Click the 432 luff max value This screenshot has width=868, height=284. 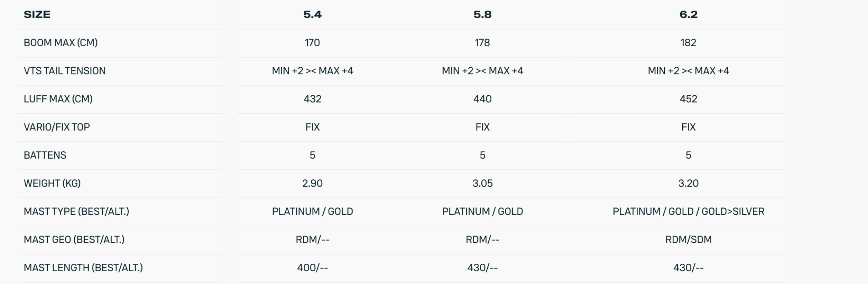(312, 99)
